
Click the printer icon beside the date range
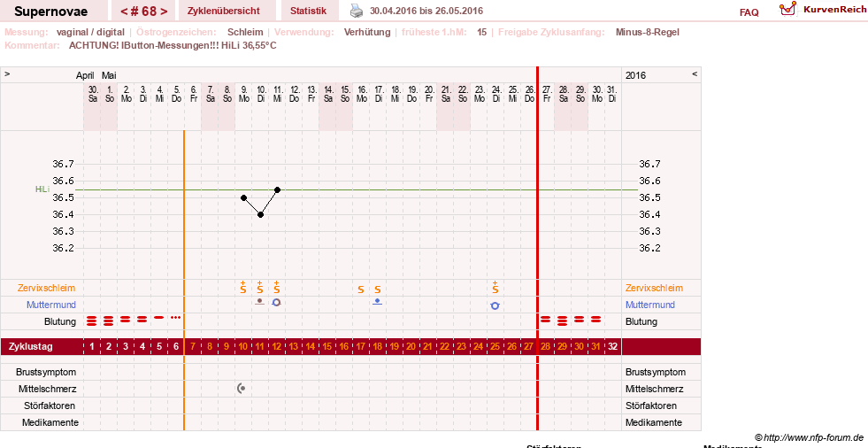click(357, 11)
